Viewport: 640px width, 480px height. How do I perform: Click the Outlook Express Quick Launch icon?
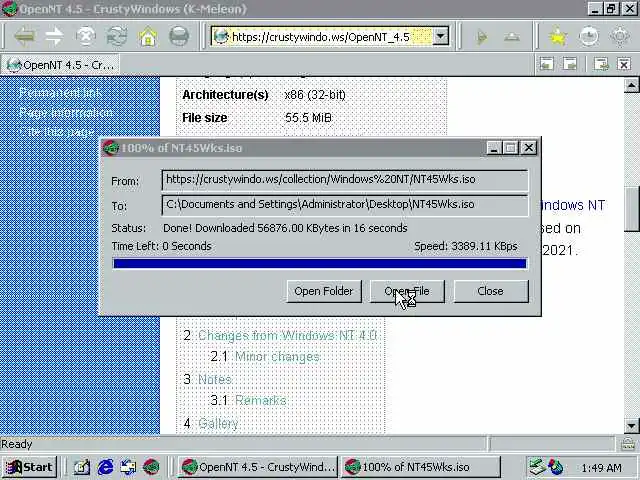point(128,467)
